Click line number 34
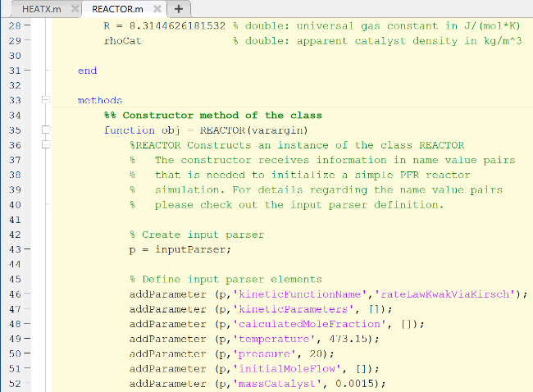 tap(15, 116)
